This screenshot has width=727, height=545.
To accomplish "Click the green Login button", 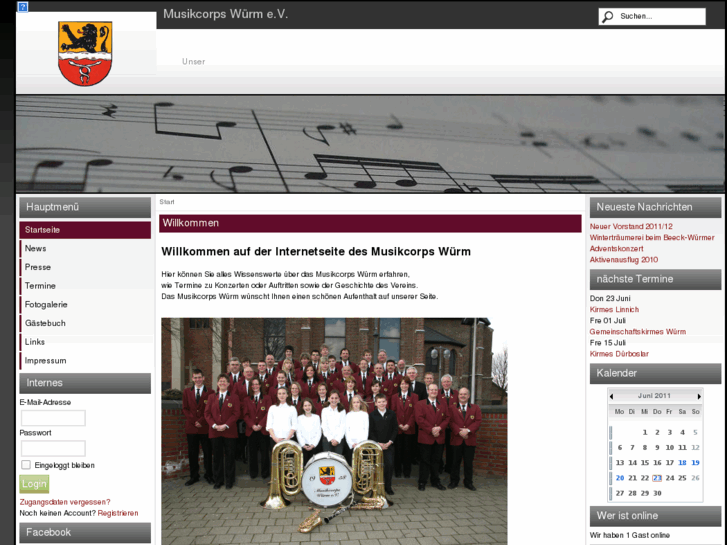I will [34, 484].
